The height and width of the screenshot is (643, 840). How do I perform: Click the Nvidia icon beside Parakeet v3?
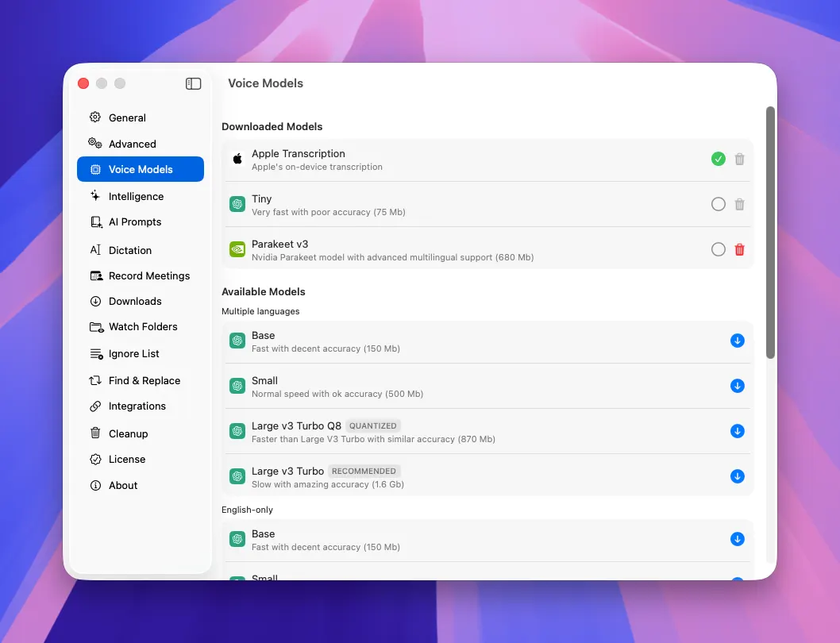237,249
